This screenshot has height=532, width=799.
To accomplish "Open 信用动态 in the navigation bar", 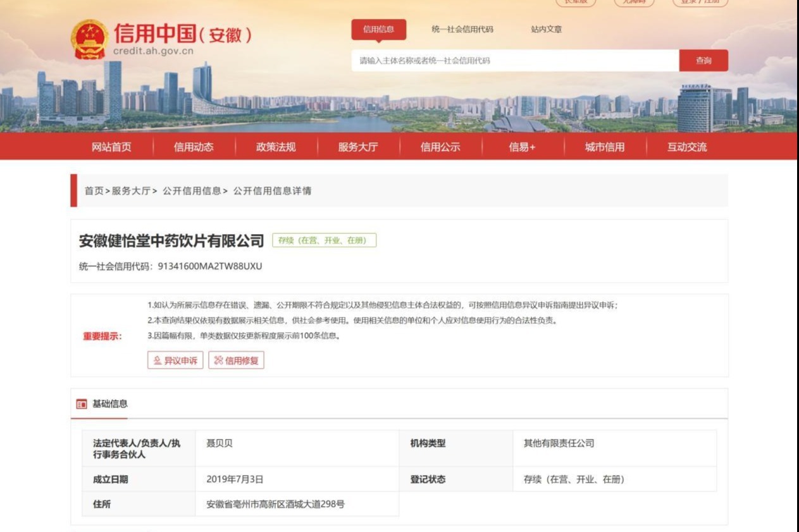I will tap(194, 147).
